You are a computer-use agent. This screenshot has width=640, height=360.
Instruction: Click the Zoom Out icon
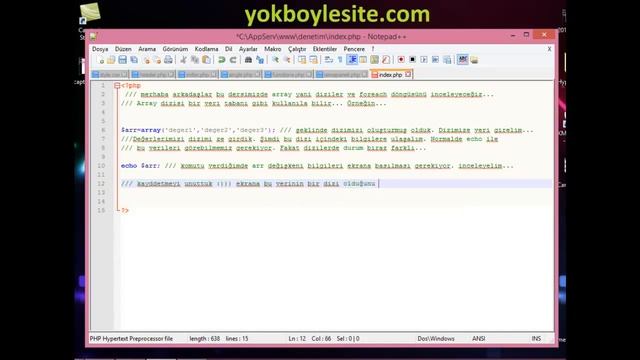287,60
